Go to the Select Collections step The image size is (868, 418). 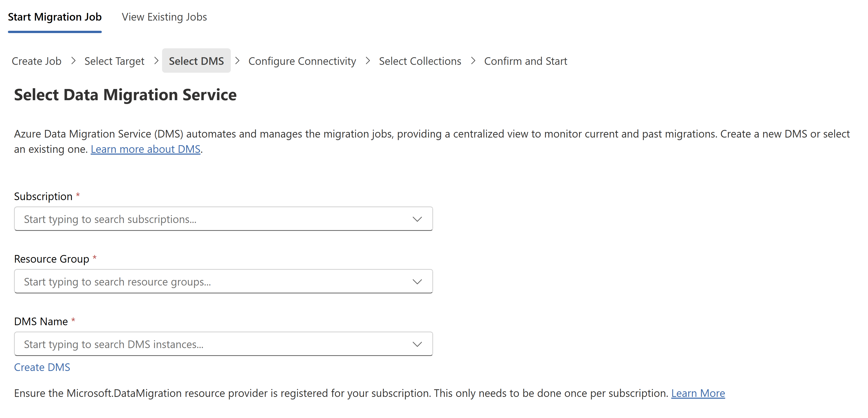420,61
